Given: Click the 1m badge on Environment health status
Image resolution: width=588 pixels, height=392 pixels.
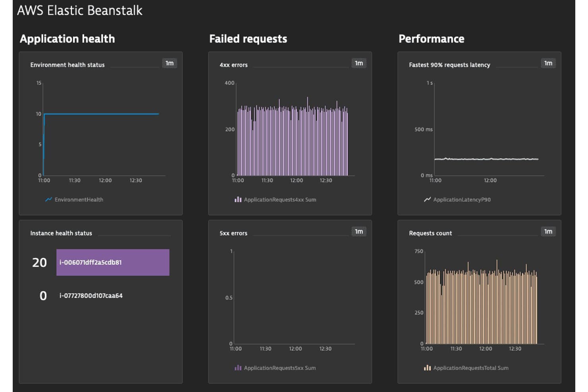Looking at the screenshot, I should (x=170, y=63).
